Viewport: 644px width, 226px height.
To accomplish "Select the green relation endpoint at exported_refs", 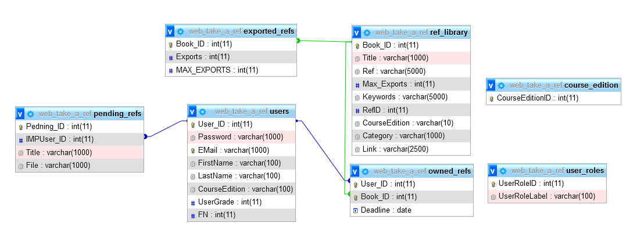I will click(299, 40).
